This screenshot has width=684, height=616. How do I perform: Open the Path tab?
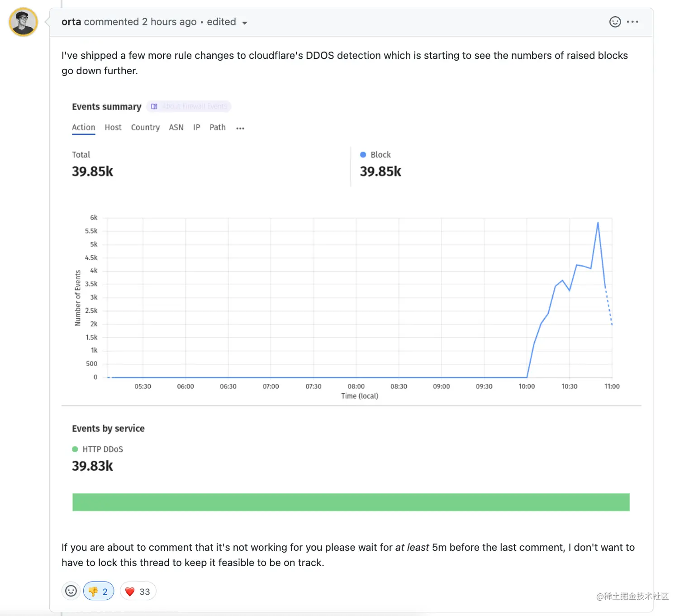point(217,128)
